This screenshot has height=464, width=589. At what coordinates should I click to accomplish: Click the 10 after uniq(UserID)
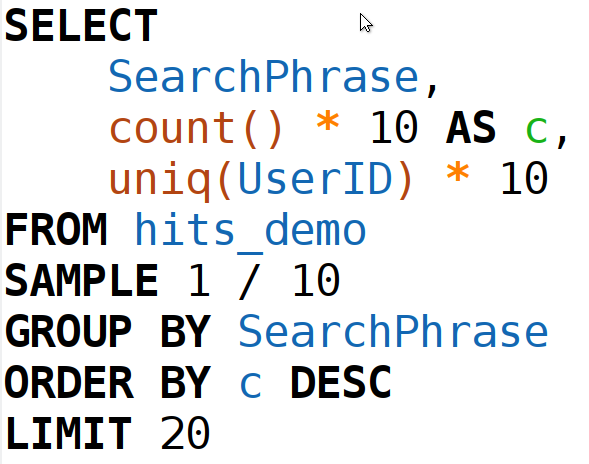tap(524, 178)
